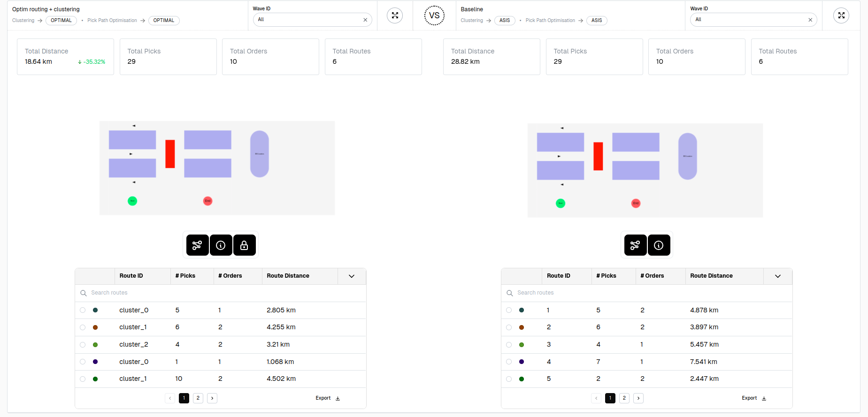868x417 pixels.
Task: Click the routes graph icon under Baseline map
Action: coord(635,245)
